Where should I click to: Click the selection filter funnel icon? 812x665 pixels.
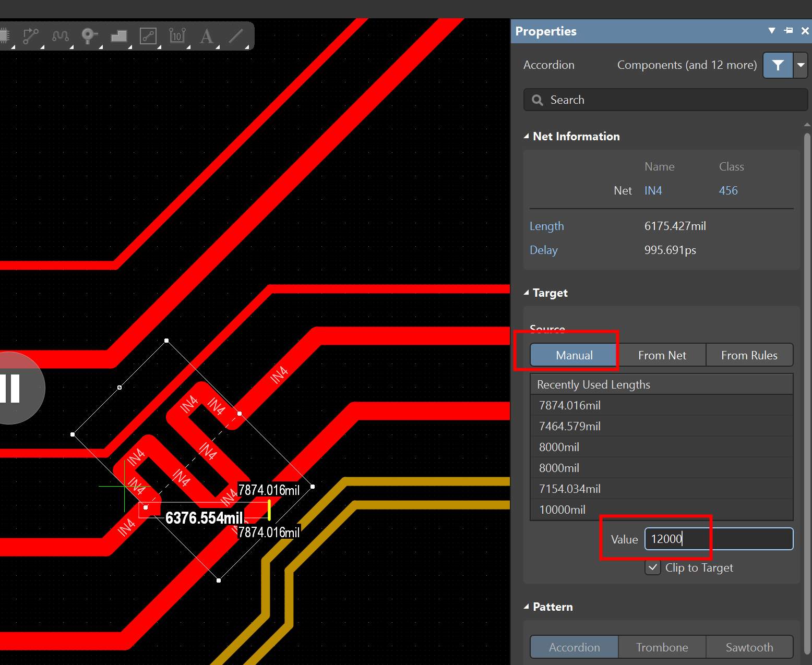(778, 65)
